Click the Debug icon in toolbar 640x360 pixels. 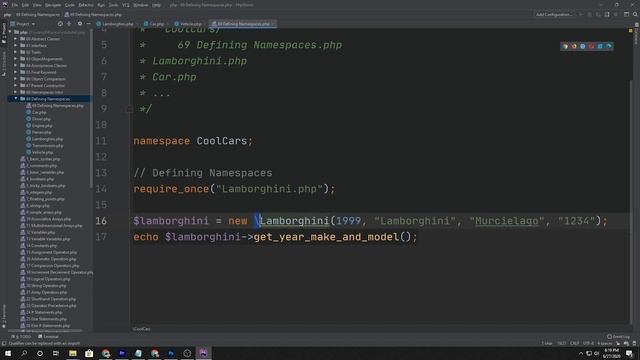pos(590,14)
